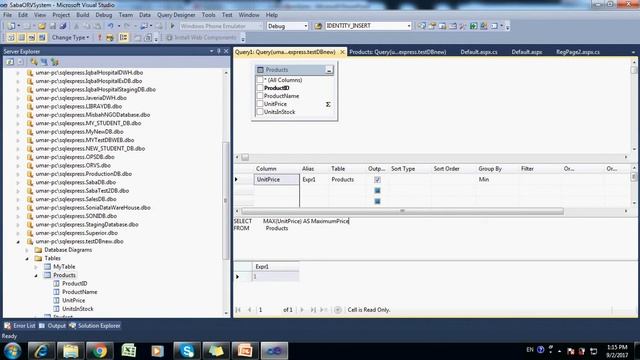
Task: Expand the MyTable node
Action: [36, 267]
